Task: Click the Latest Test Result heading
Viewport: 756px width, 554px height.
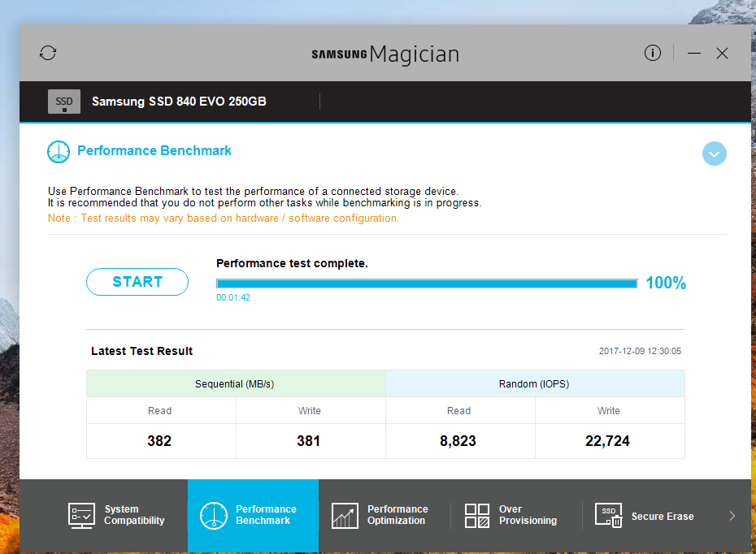Action: pyautogui.click(x=141, y=351)
